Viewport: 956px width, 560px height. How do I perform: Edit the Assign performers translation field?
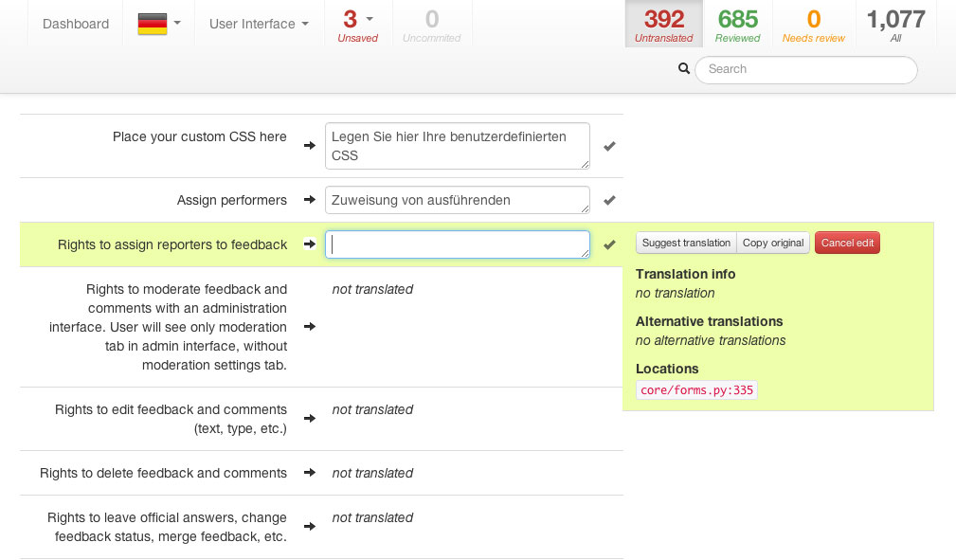click(458, 200)
